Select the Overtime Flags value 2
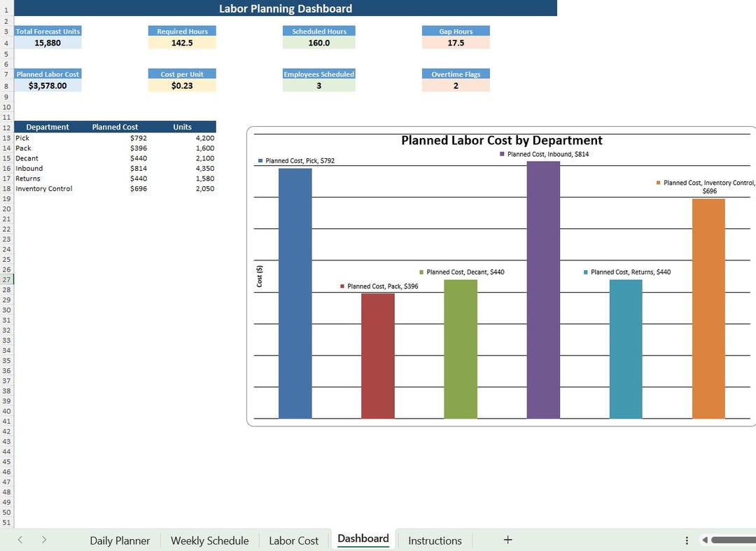 click(456, 86)
